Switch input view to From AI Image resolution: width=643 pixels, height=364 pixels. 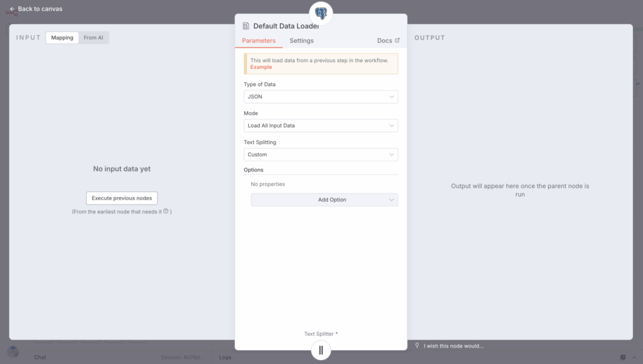pos(94,38)
